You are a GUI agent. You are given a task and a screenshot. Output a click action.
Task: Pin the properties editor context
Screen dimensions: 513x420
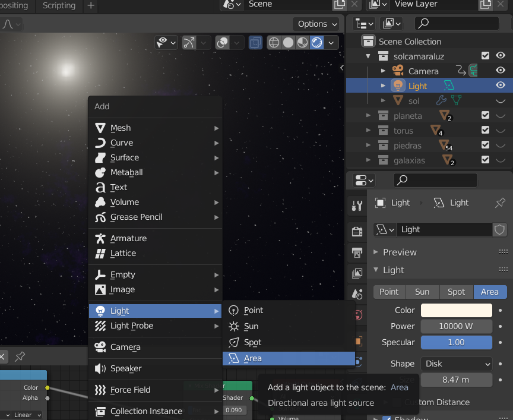click(500, 203)
